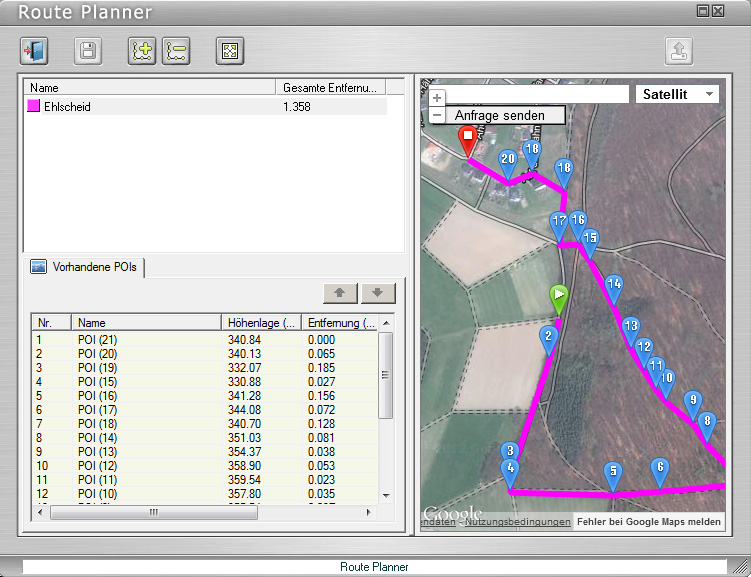Zoom in the map with plus button
The width and height of the screenshot is (751, 577).
437,98
